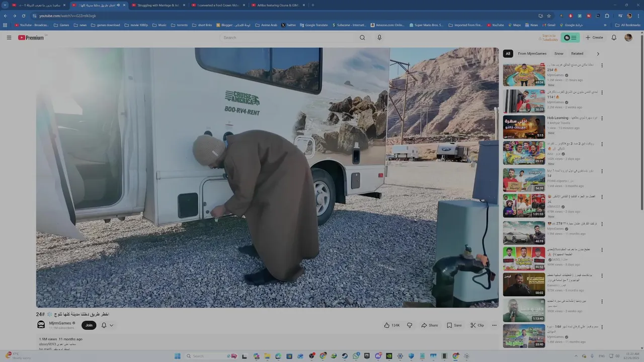Open options menu for 30:35 video
644x362 pixels.
(x=602, y=93)
